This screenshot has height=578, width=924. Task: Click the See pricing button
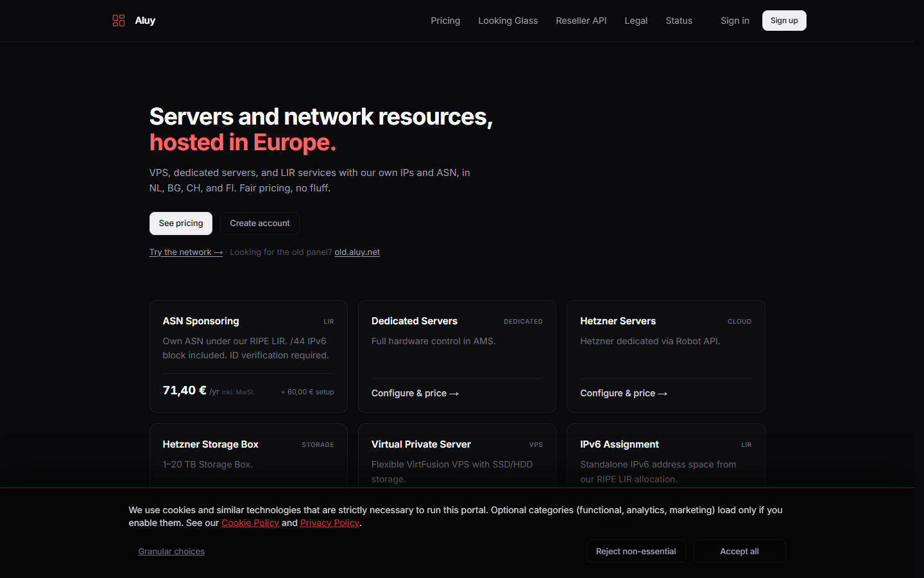pyautogui.click(x=181, y=223)
